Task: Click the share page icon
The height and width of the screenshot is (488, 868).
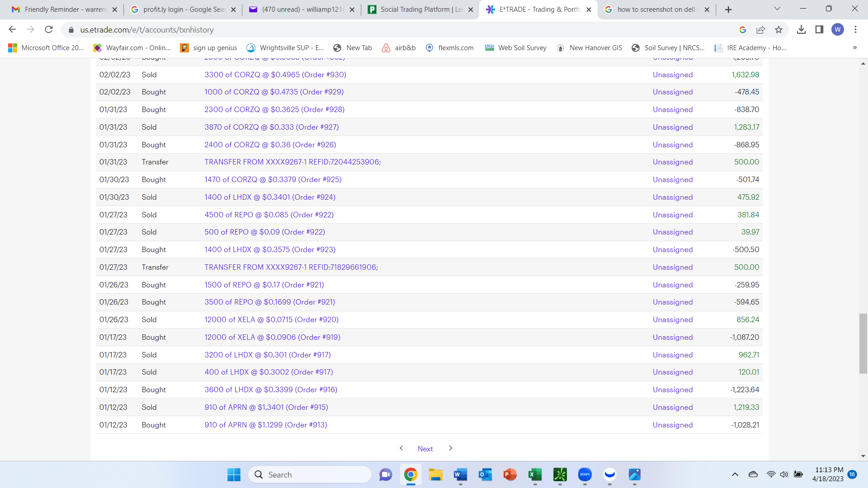Action: tap(760, 30)
